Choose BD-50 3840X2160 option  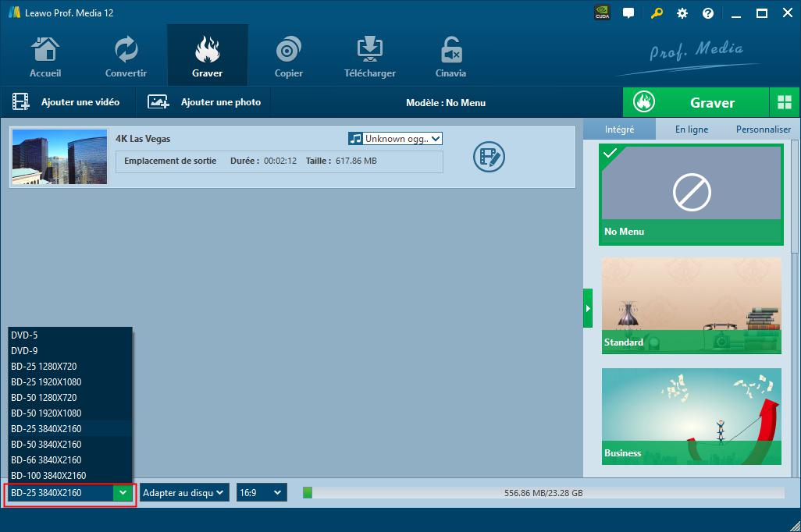click(x=70, y=444)
